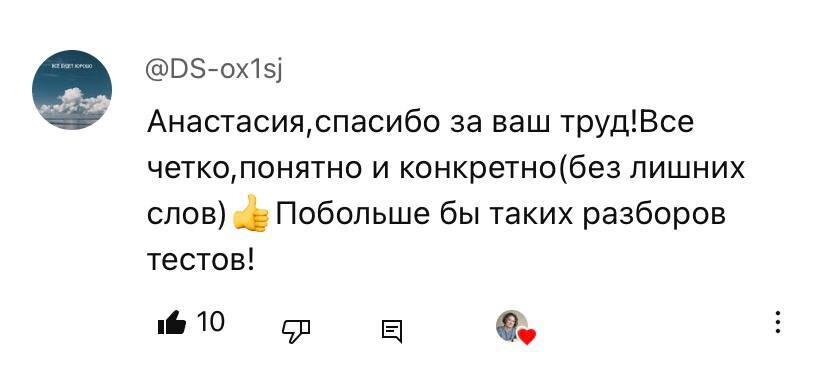Open the commenter's cloud profile picture
Viewport: 828px width, 382px height.
[x=72, y=89]
